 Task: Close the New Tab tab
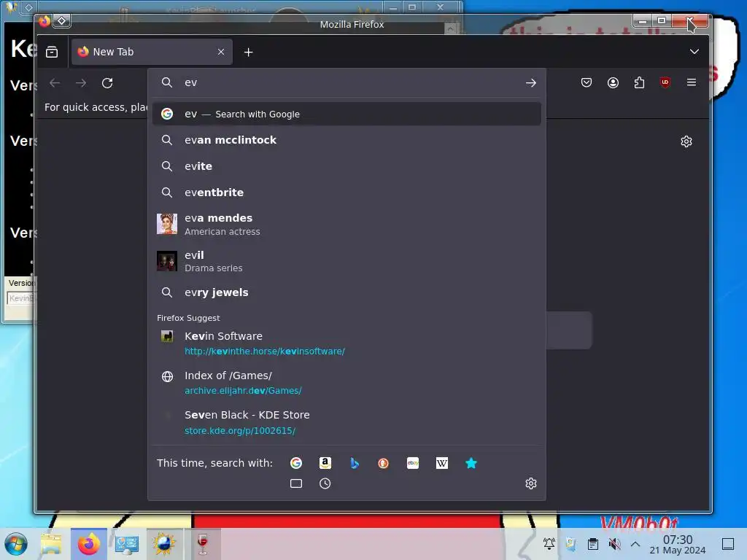pyautogui.click(x=221, y=52)
